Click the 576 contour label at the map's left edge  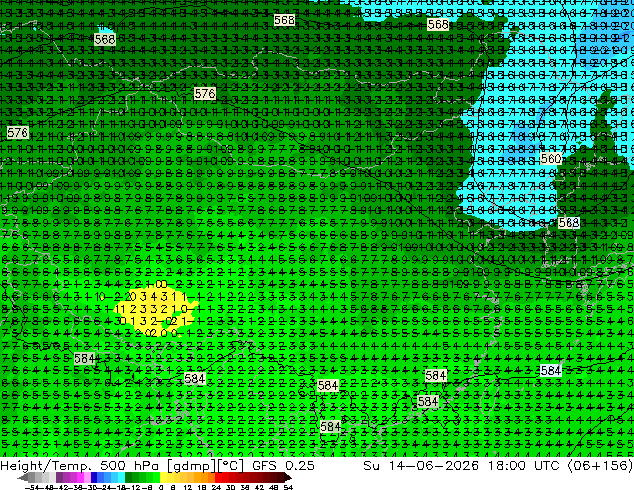pyautogui.click(x=17, y=132)
